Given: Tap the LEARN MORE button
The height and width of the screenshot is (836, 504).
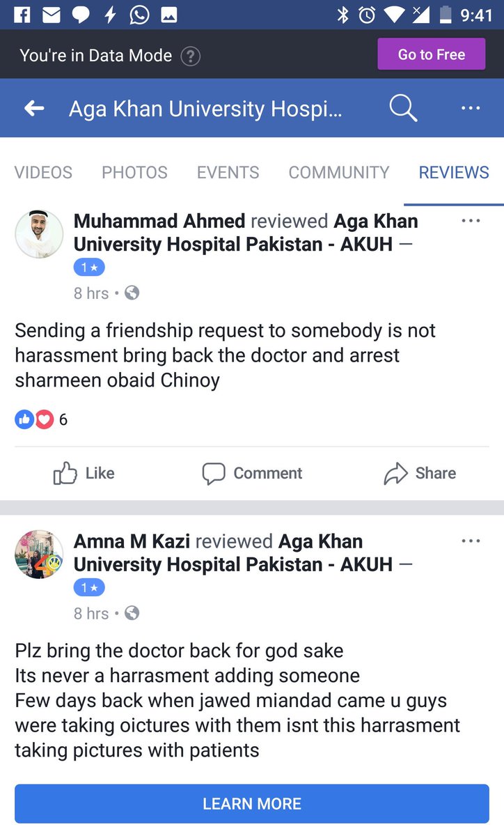Looking at the screenshot, I should point(252,803).
